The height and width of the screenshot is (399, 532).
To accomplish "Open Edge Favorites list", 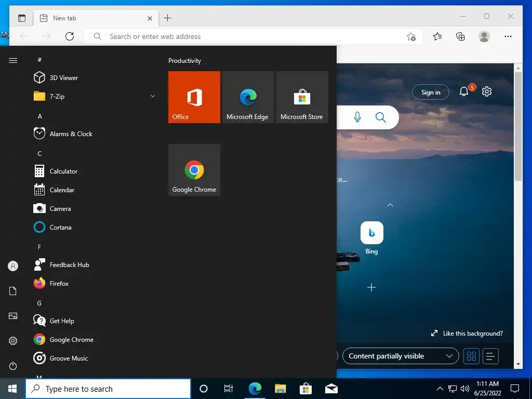I will tap(437, 36).
